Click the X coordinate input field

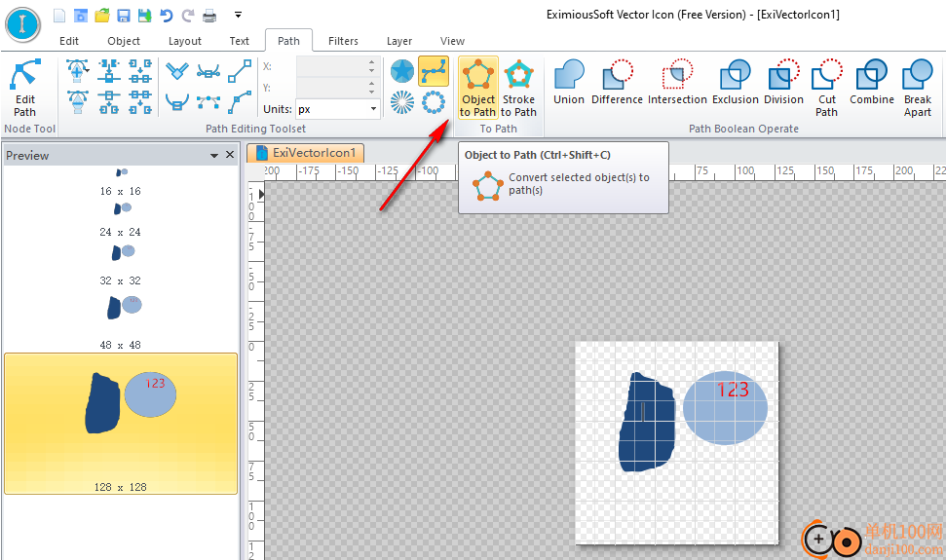[332, 67]
